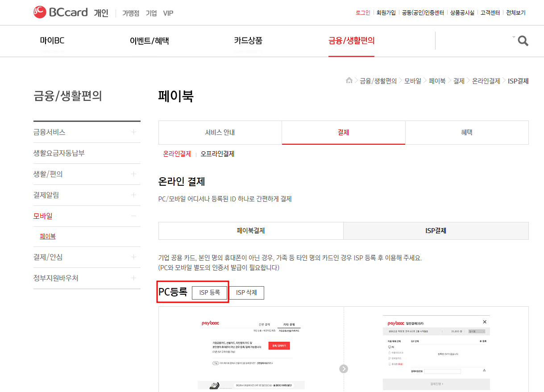
Task: Open the 고객센터 link
Action: (490, 13)
